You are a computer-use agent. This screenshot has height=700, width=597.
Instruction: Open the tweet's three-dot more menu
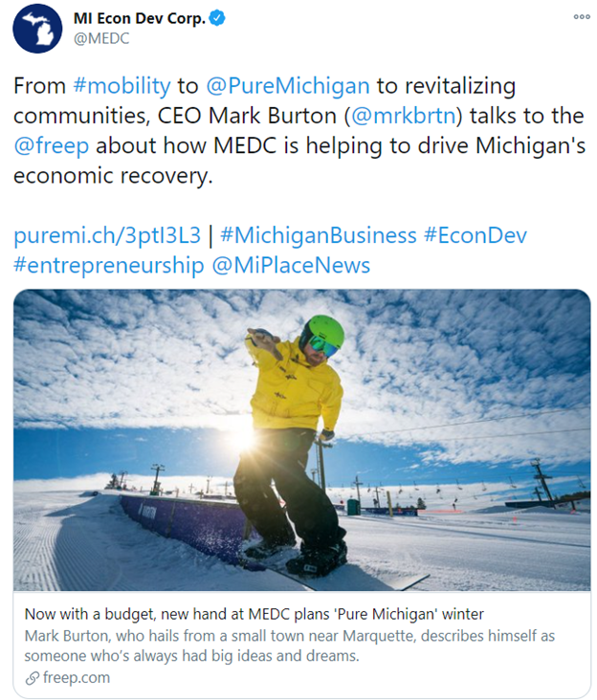pos(581,17)
